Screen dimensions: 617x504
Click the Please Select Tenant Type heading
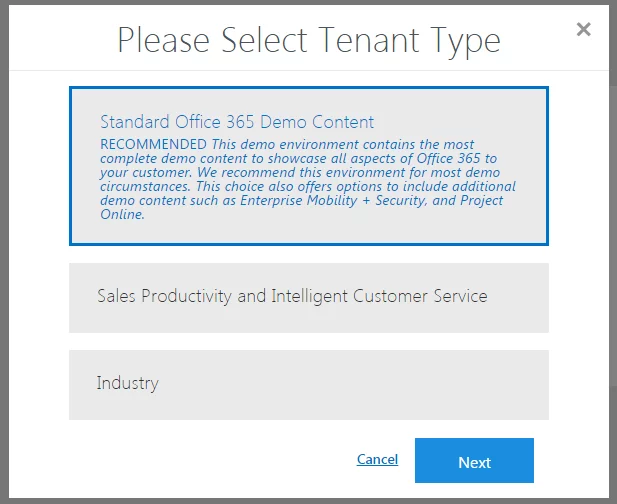pyautogui.click(x=308, y=40)
